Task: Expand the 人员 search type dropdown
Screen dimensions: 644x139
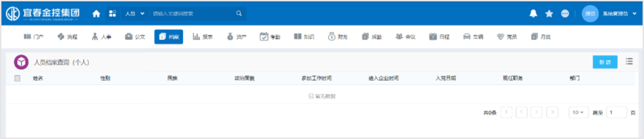Action: click(135, 13)
